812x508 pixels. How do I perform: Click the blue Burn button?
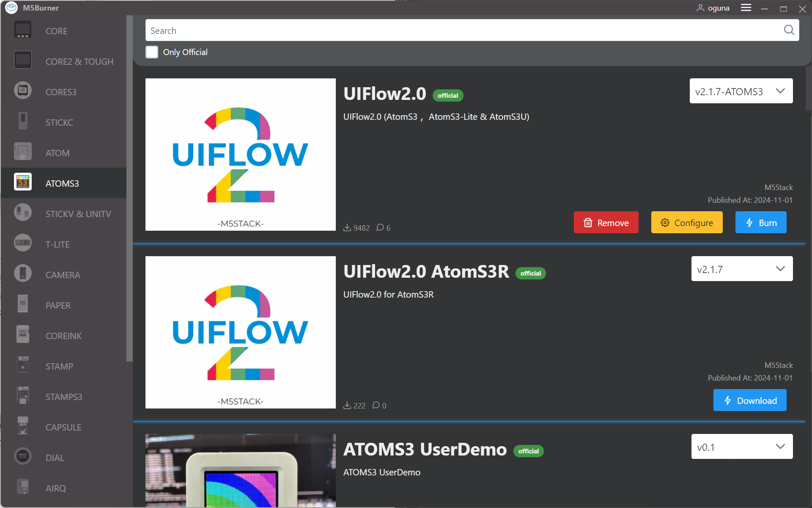760,223
